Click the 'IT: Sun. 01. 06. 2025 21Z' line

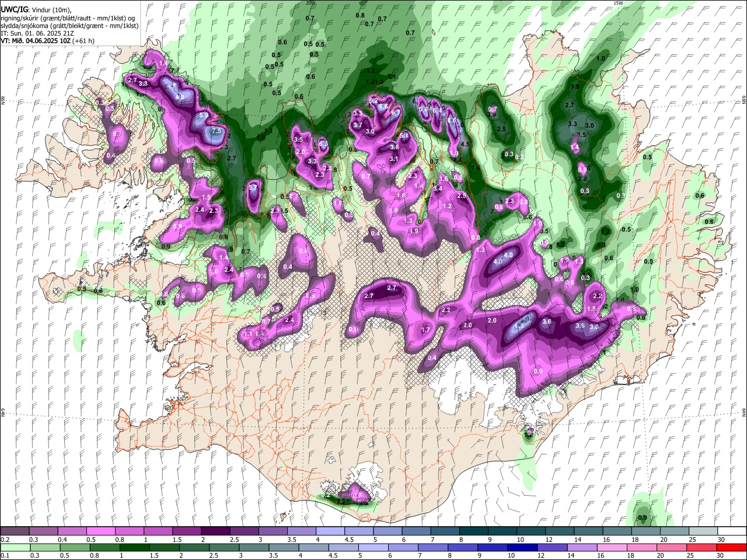click(39, 33)
